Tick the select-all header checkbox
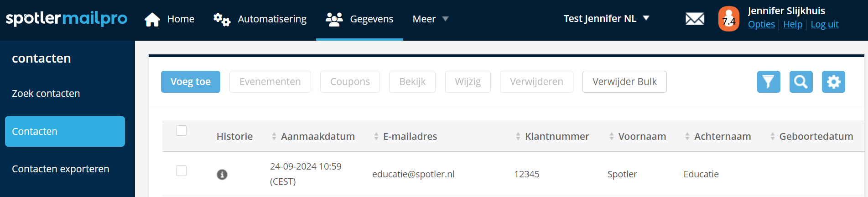 coord(182,131)
